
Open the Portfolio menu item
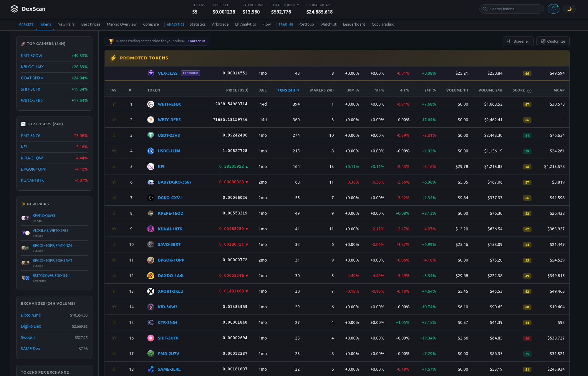[x=306, y=24]
